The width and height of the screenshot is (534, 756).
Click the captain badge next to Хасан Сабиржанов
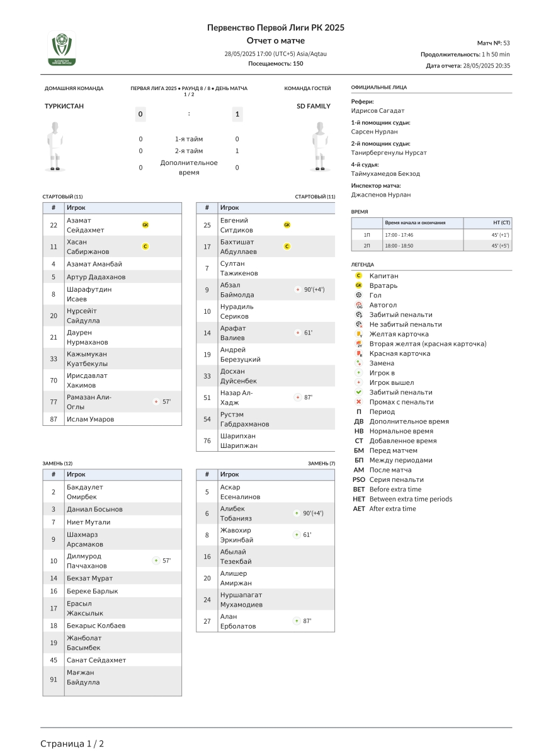point(145,246)
